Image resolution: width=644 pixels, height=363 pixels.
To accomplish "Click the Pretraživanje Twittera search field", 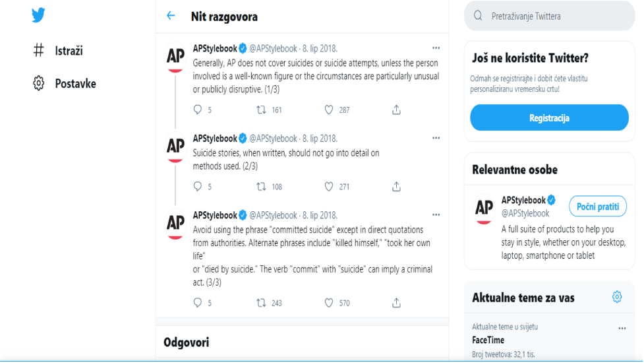I will click(x=549, y=16).
